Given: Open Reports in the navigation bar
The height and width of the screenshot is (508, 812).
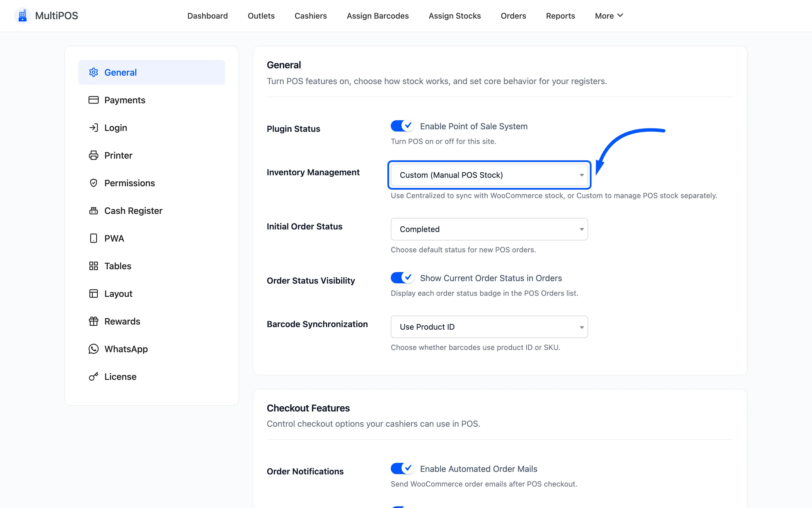Looking at the screenshot, I should click(560, 16).
